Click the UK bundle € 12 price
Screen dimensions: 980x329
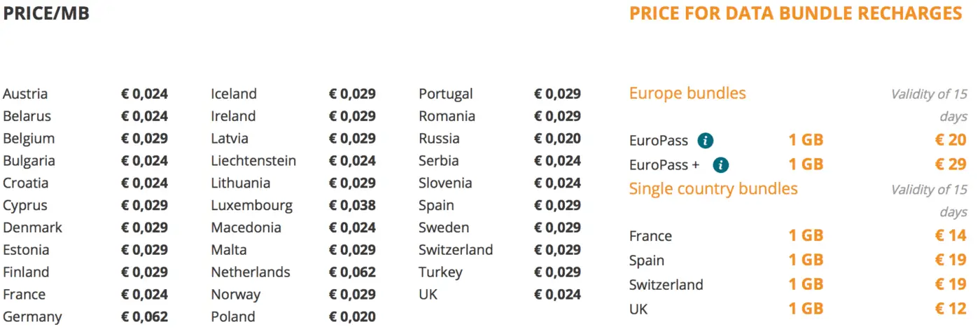click(951, 308)
